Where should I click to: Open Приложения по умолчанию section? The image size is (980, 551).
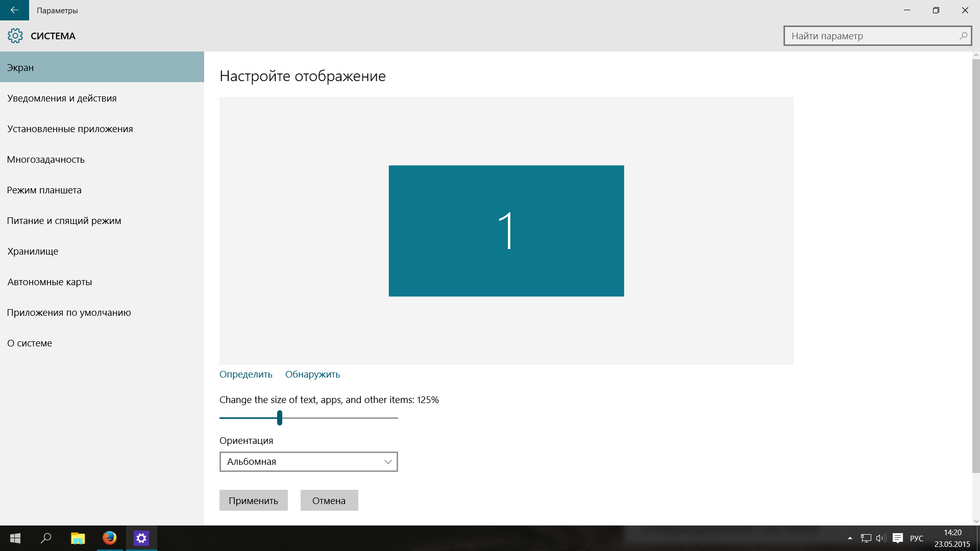point(102,312)
